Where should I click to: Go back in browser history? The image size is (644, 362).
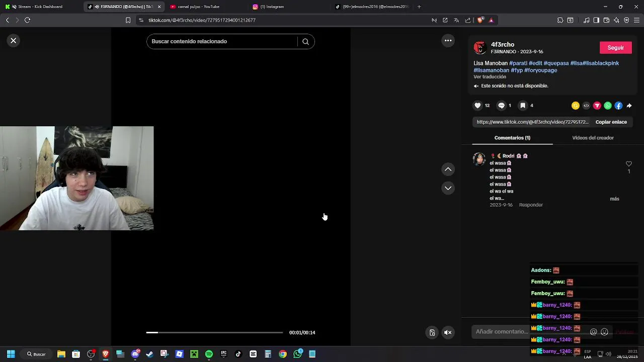point(7,20)
